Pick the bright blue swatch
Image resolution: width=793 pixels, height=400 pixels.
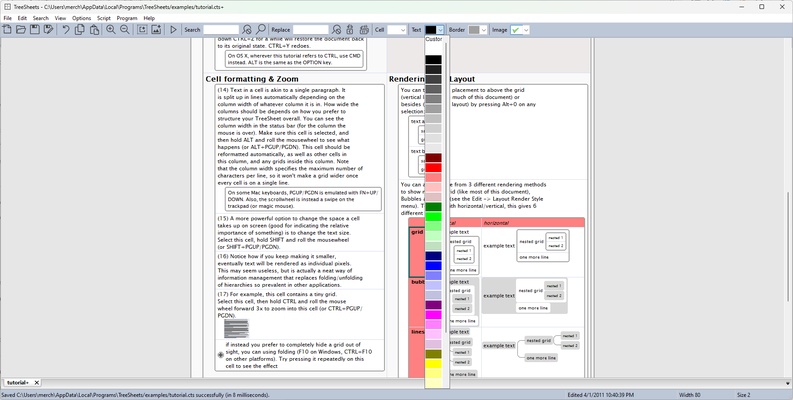tap(433, 265)
